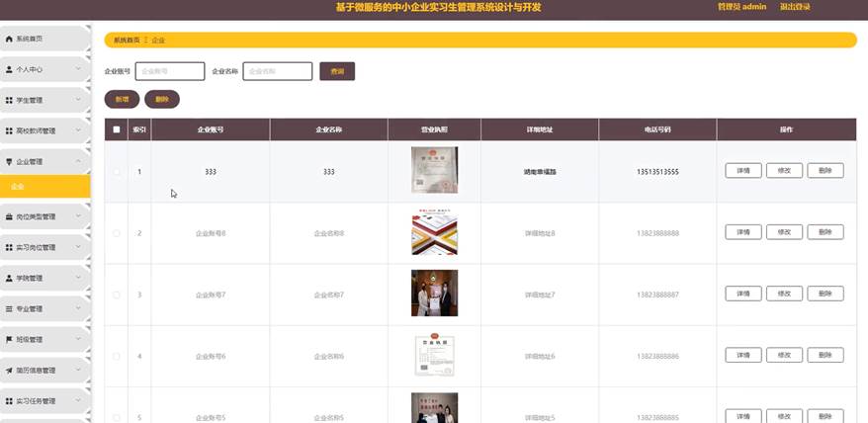The height and width of the screenshot is (423, 868).
Task: Open the highlighted 企业 submenu item
Action: pos(44,187)
